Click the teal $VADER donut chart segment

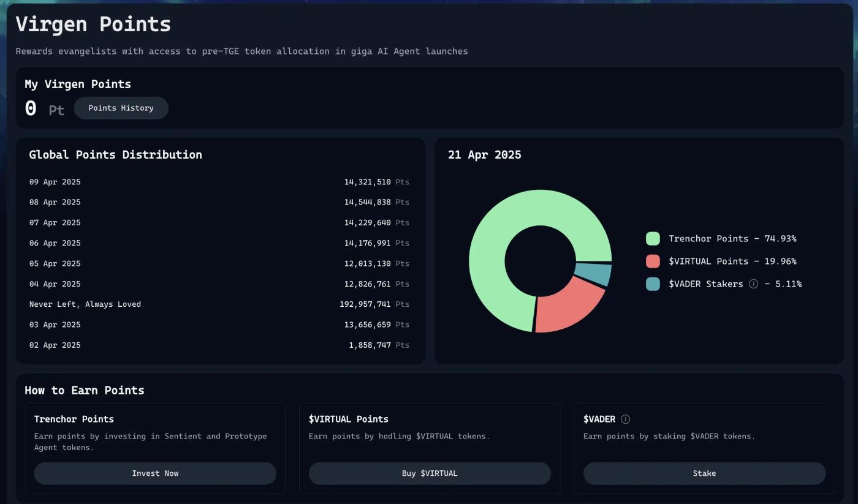pos(593,274)
